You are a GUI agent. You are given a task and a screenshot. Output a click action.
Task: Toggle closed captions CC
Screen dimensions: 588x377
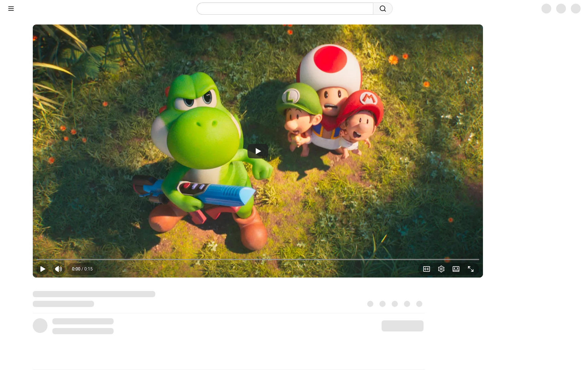click(x=427, y=269)
